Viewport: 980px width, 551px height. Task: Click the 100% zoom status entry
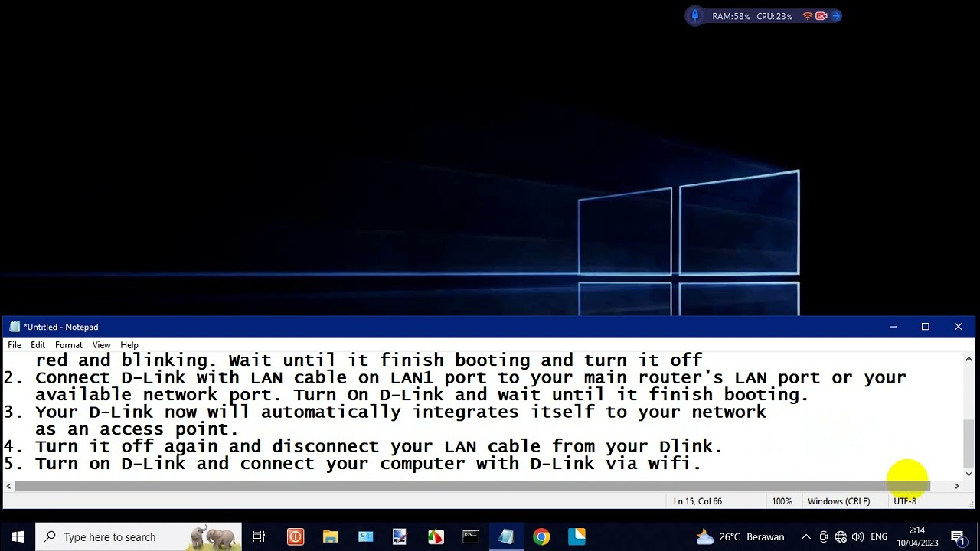[782, 501]
